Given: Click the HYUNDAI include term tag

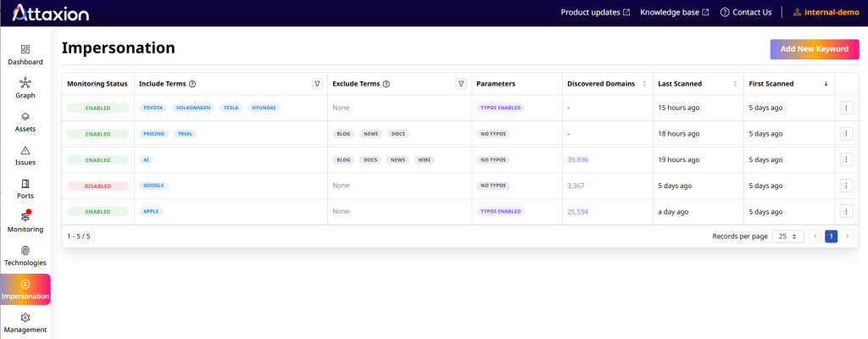Looking at the screenshot, I should point(264,108).
